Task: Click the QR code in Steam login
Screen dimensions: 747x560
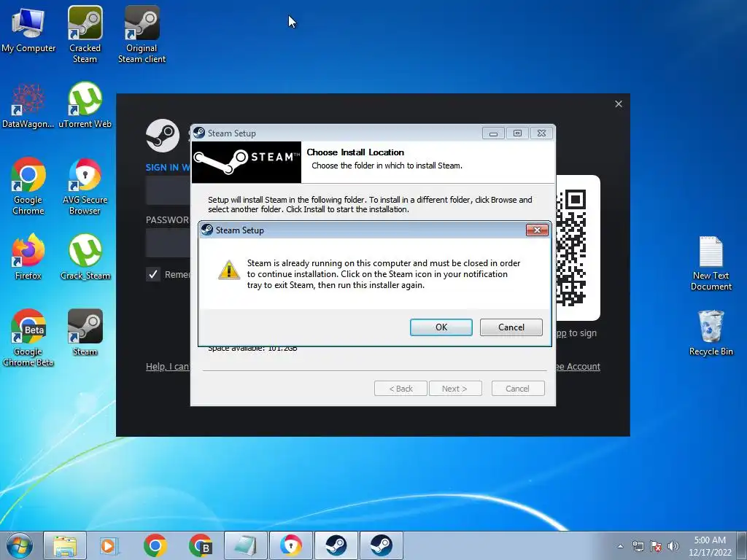Action: [x=570, y=248]
